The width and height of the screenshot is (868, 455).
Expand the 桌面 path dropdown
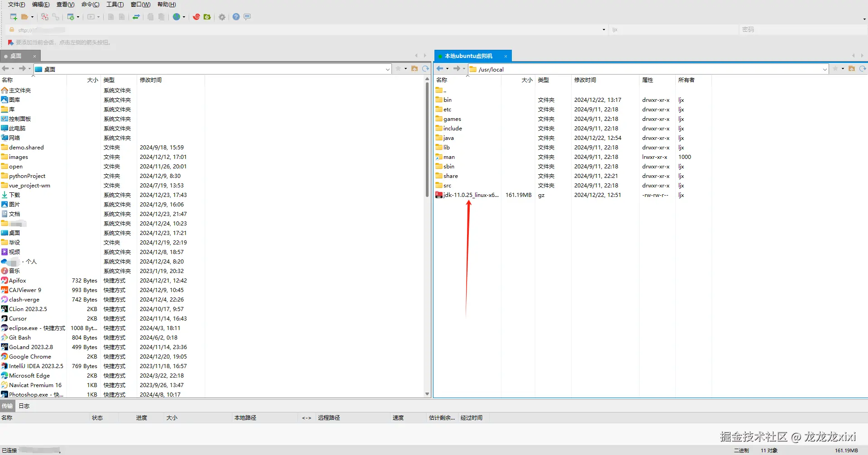[388, 69]
